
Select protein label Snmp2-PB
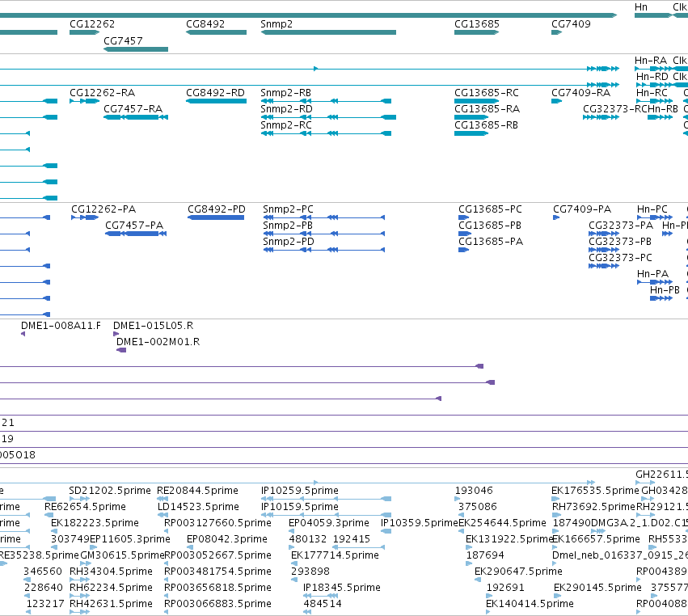[288, 226]
